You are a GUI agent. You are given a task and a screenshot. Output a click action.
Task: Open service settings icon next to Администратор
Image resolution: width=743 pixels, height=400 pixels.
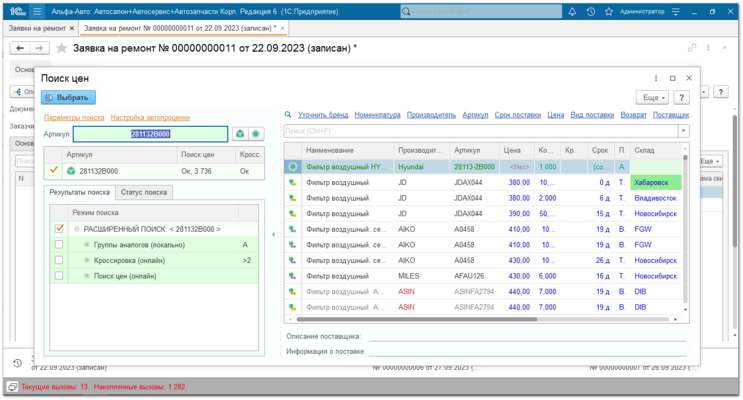coord(676,11)
